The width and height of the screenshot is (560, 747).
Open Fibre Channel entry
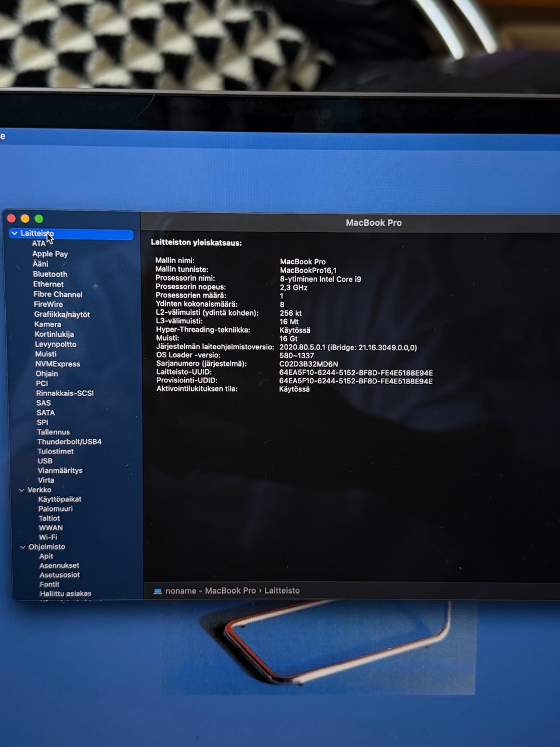point(58,294)
